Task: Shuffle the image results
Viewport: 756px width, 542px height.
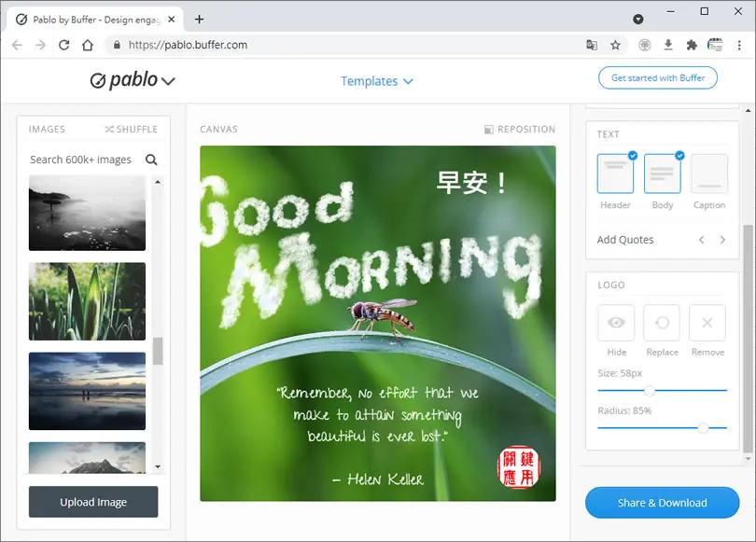Action: 132,129
